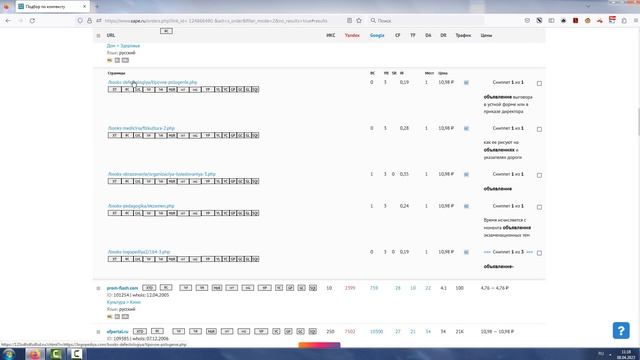Viewport: 640px width, 360px height.
Task: Click the yellow icon under prom-flash.com language line
Action: coord(109,316)
